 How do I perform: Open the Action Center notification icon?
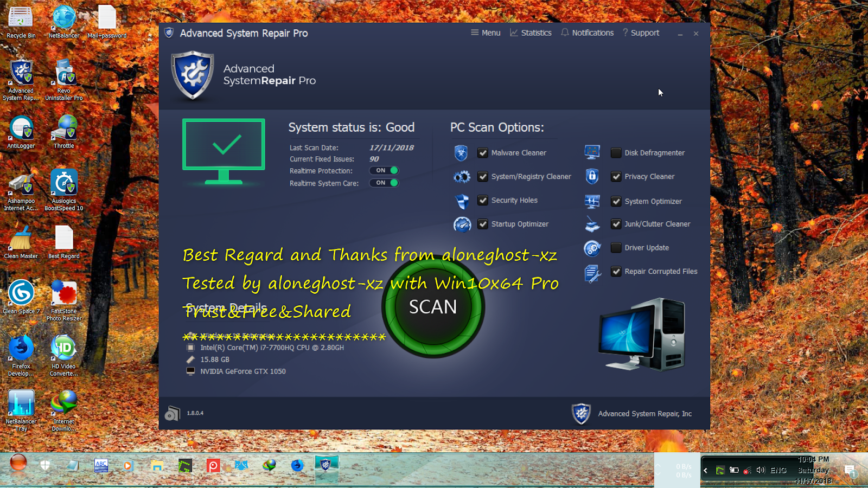click(x=850, y=471)
